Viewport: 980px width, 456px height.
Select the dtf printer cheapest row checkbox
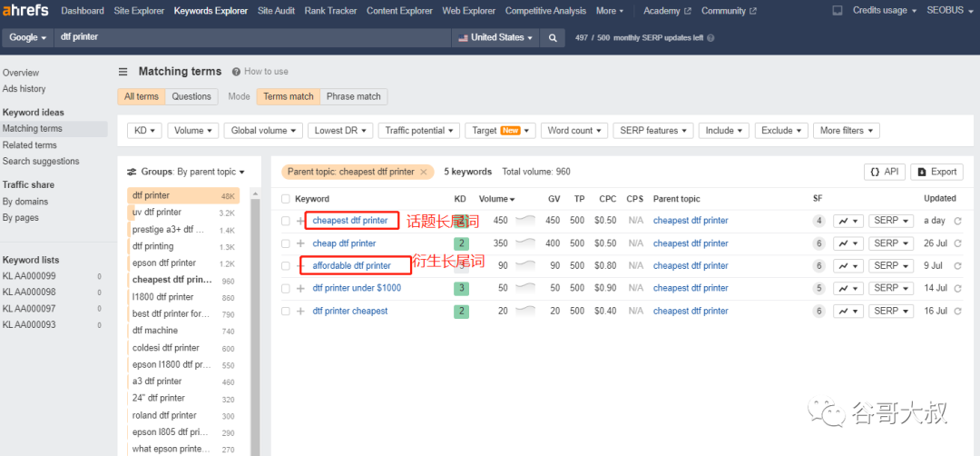[286, 311]
